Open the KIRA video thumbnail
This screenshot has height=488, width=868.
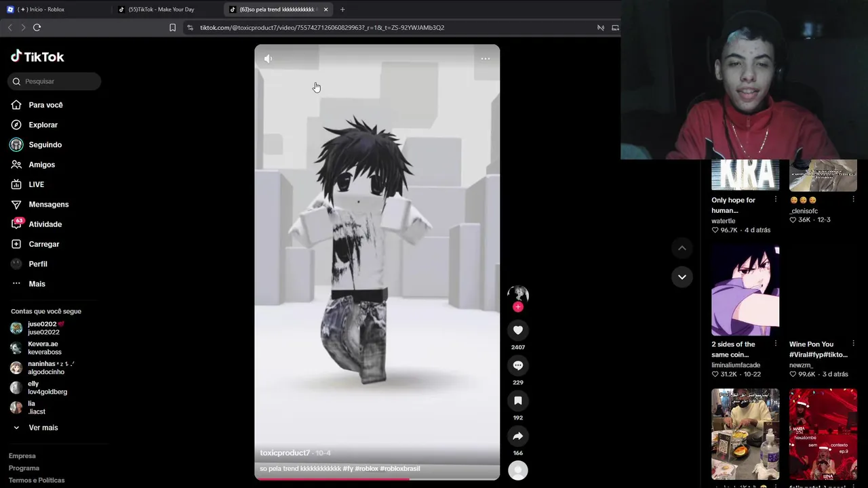(x=745, y=175)
